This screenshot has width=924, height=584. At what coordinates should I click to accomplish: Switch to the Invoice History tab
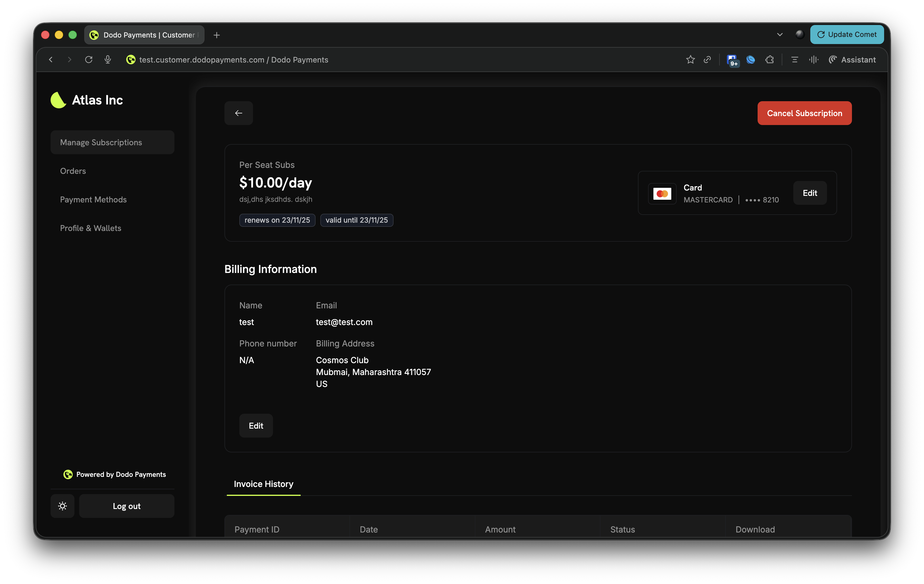click(x=263, y=484)
